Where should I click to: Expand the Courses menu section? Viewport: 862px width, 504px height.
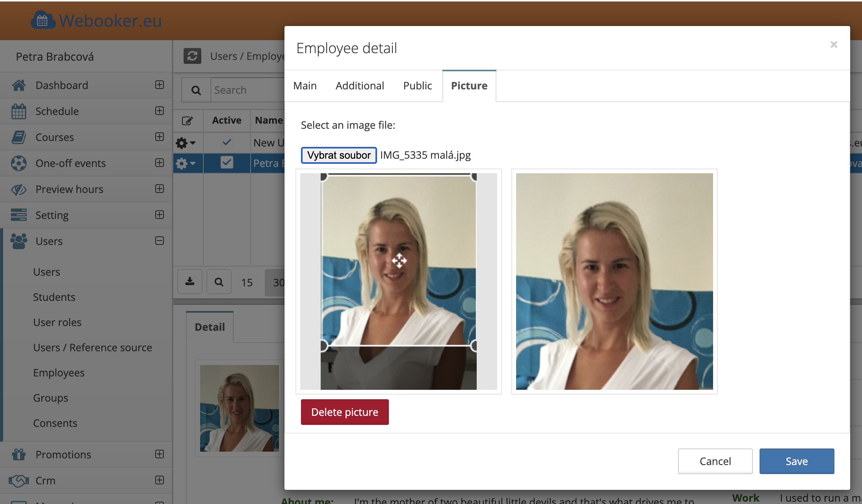tap(160, 137)
